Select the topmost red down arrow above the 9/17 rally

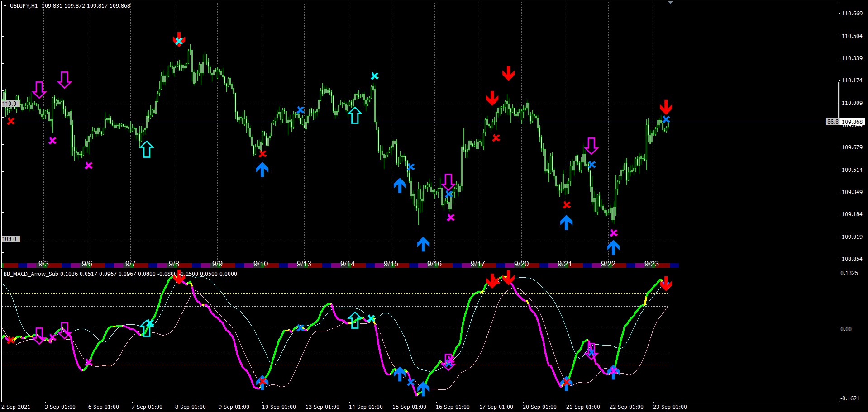(x=509, y=73)
